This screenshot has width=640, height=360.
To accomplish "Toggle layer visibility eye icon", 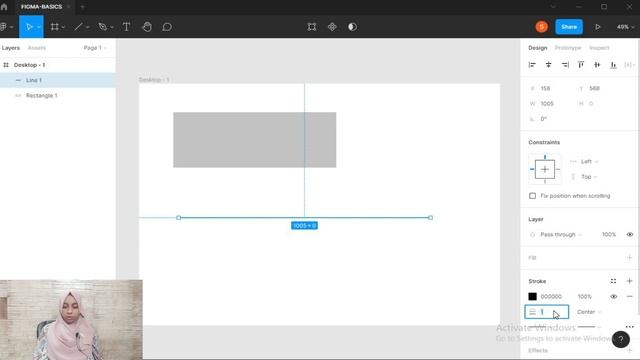I will click(630, 235).
